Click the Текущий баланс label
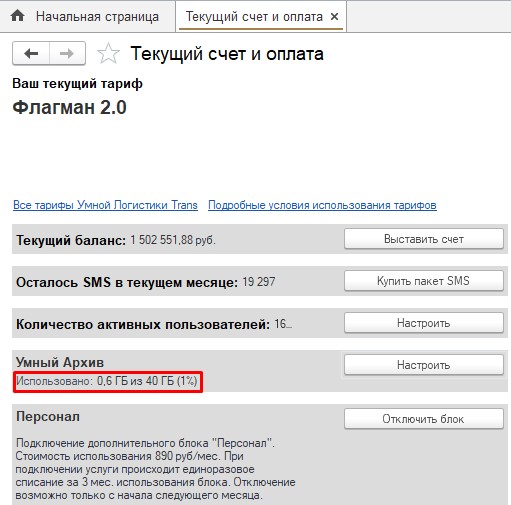This screenshot has width=511, height=505. tap(71, 240)
